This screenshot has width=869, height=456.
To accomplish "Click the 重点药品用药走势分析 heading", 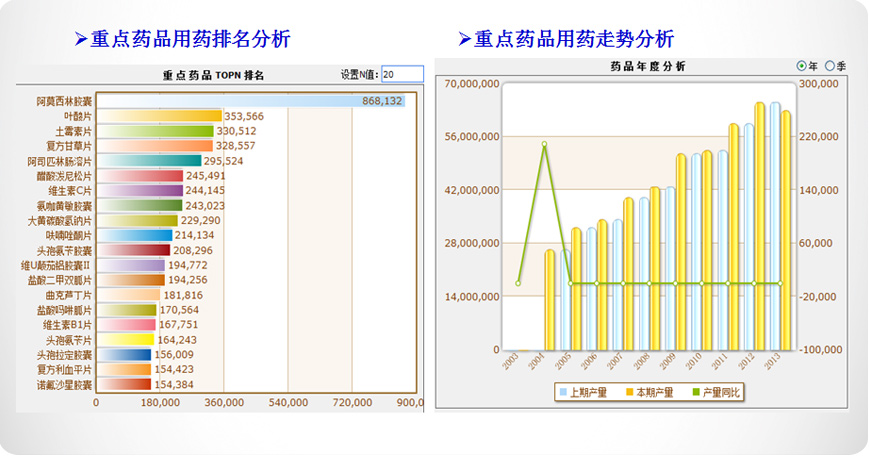I will 573,40.
